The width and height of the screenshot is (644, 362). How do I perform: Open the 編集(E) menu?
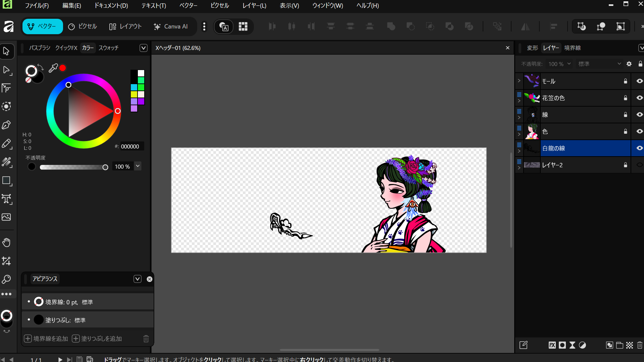(72, 5)
